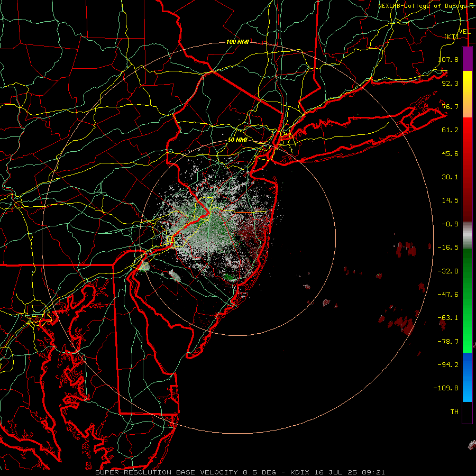Click the "50 NMI" range ring label
Viewport: 476px width, 476px height.
pyautogui.click(x=237, y=140)
